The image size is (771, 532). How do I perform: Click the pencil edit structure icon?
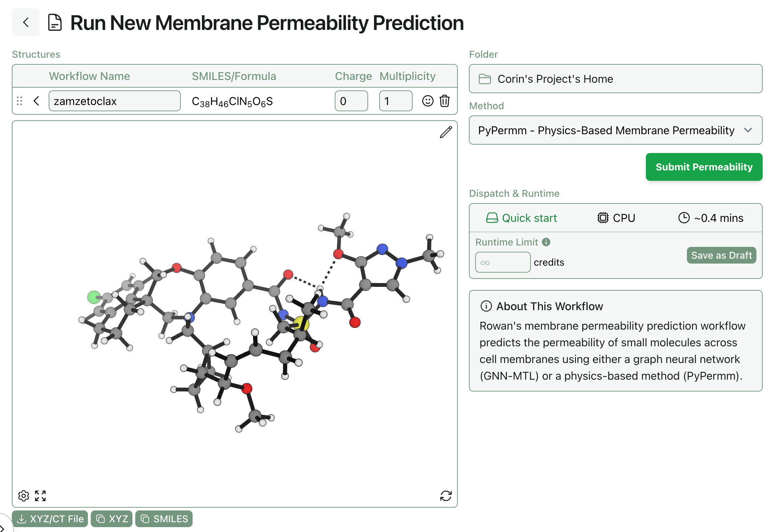coord(446,132)
